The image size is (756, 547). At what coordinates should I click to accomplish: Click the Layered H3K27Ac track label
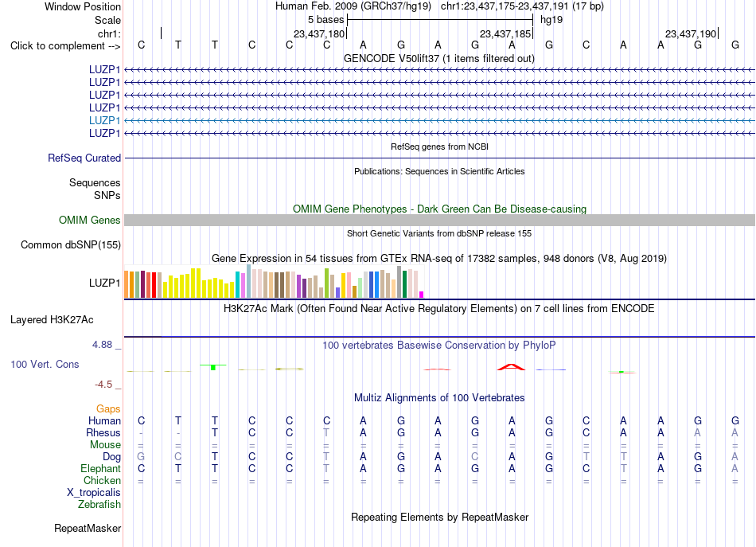click(52, 320)
